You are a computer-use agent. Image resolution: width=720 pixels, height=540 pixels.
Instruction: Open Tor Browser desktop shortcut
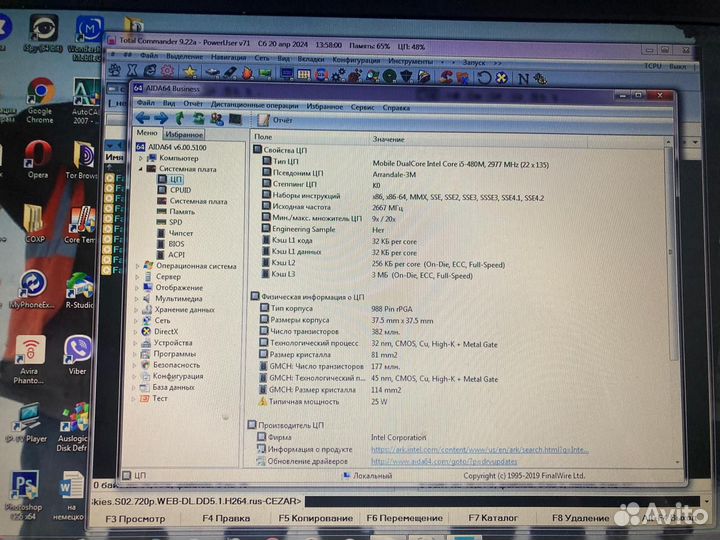point(83,159)
